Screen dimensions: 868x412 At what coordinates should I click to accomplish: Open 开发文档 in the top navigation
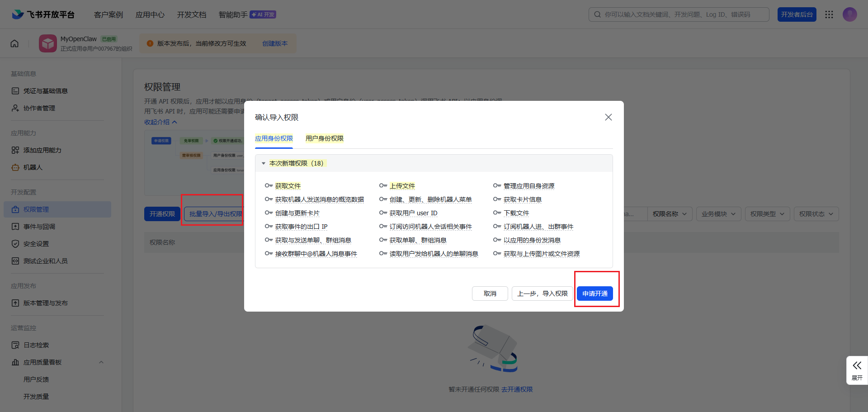191,14
